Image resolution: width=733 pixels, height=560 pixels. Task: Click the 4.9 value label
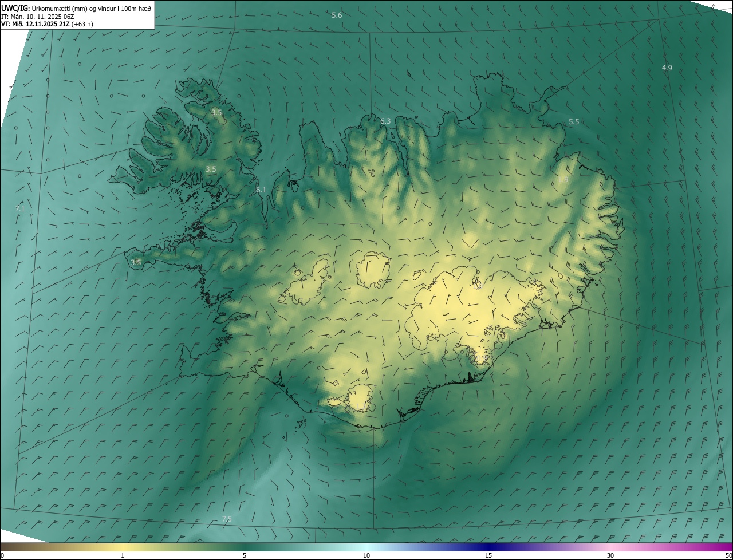(667, 68)
